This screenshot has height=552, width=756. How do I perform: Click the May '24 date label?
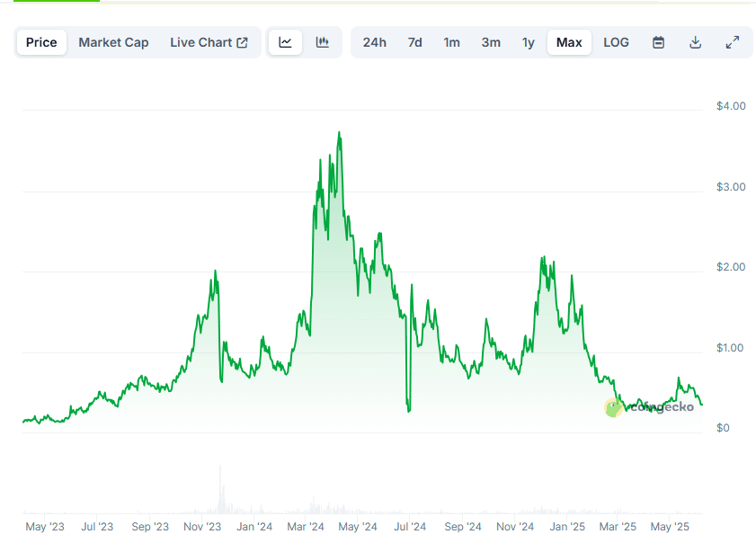[x=357, y=527]
